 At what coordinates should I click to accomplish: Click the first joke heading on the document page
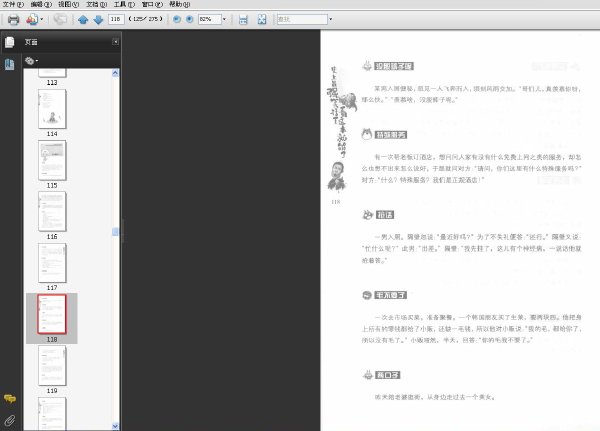[x=394, y=66]
